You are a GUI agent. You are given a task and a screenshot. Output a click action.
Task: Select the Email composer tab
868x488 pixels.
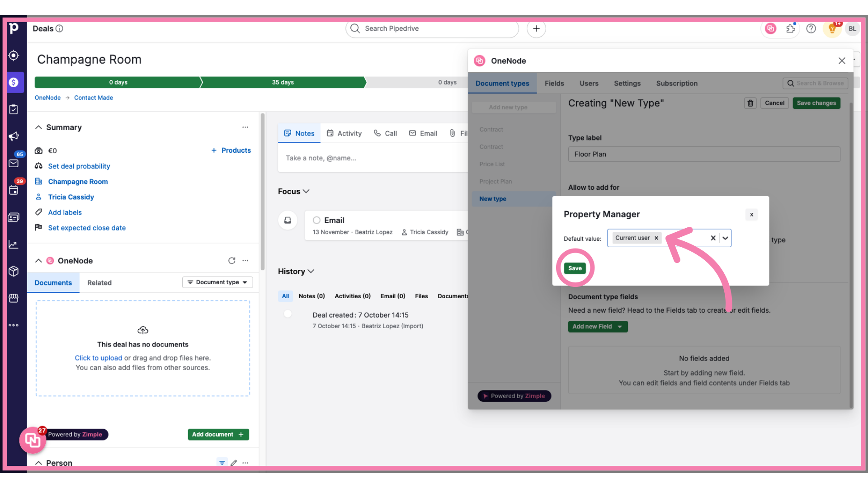(x=423, y=133)
